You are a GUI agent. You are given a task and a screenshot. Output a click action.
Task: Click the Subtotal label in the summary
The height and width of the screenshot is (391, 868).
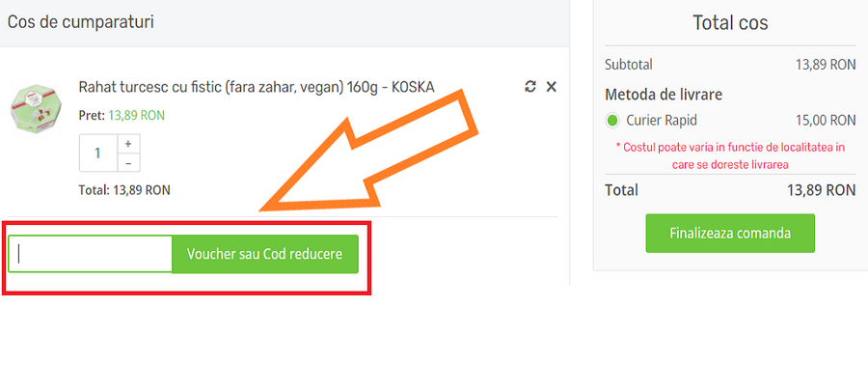(x=629, y=65)
